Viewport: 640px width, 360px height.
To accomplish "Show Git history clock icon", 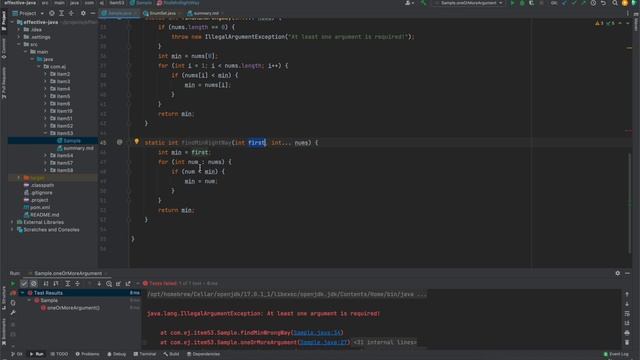I will [x=593, y=3].
